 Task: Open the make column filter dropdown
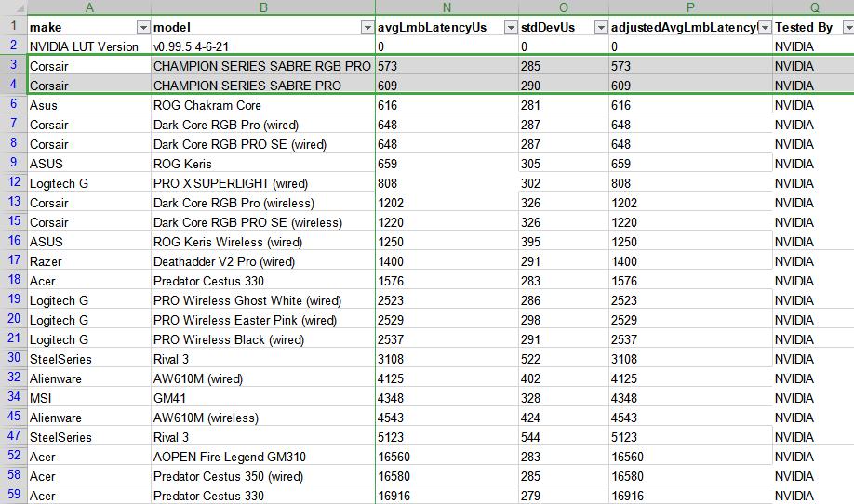143,27
